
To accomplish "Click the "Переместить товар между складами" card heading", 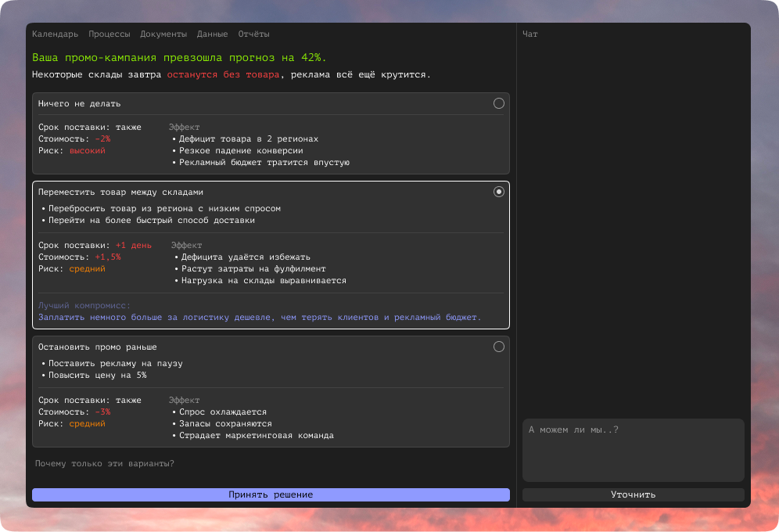I will 120,192.
